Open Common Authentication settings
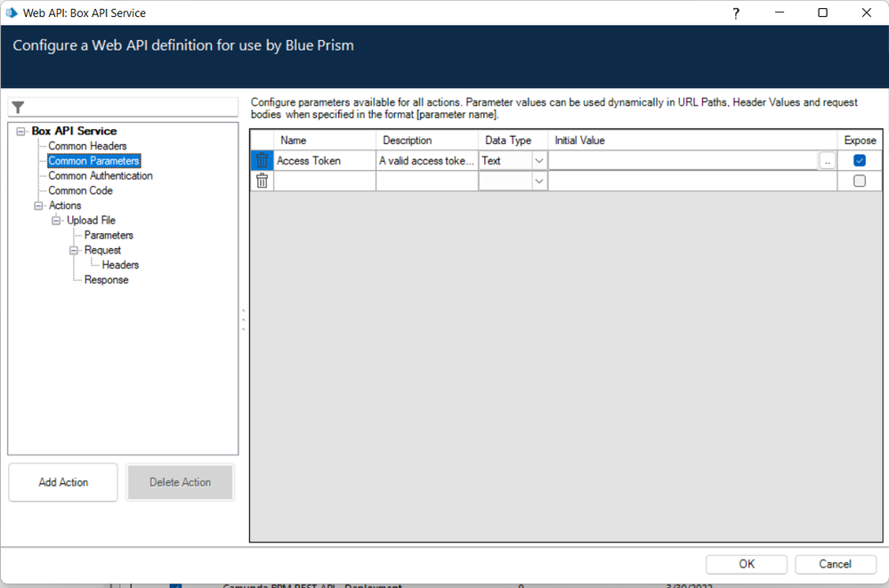This screenshot has width=889, height=588. (x=101, y=176)
